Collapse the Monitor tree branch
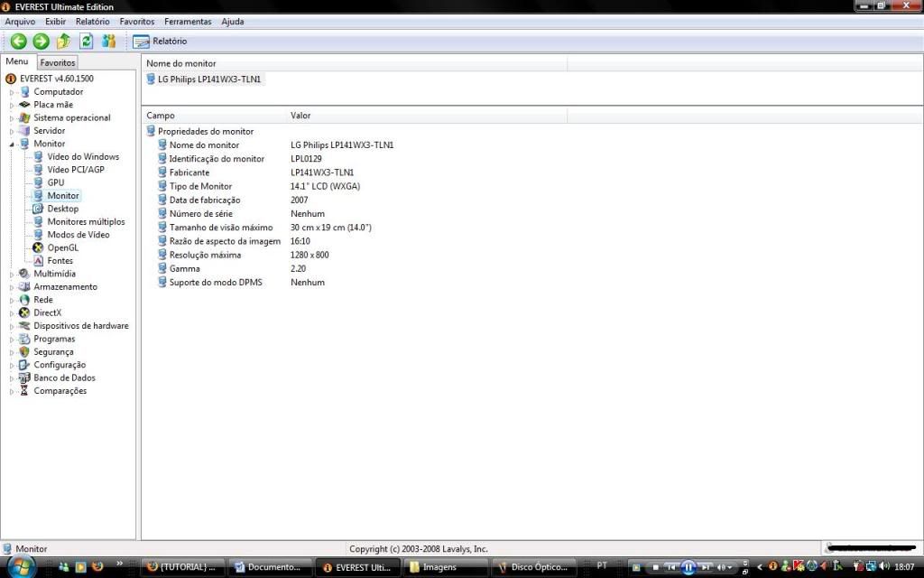Viewport: 924px width, 578px height. pos(12,144)
